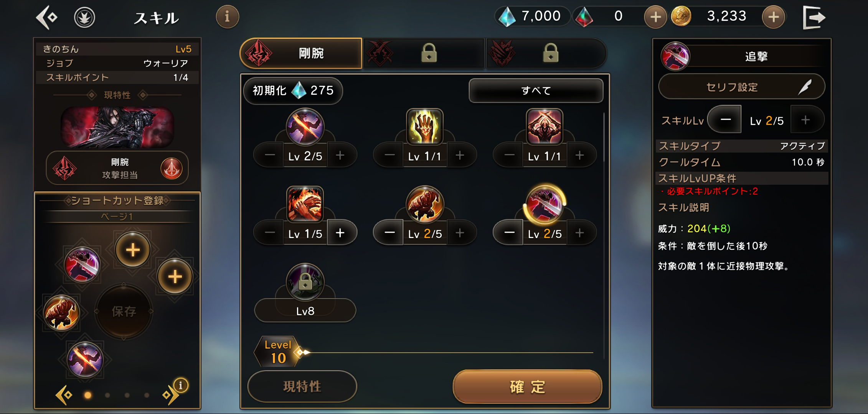Click the Level 10 slider handle
This screenshot has width=868, height=414.
pyautogui.click(x=302, y=352)
